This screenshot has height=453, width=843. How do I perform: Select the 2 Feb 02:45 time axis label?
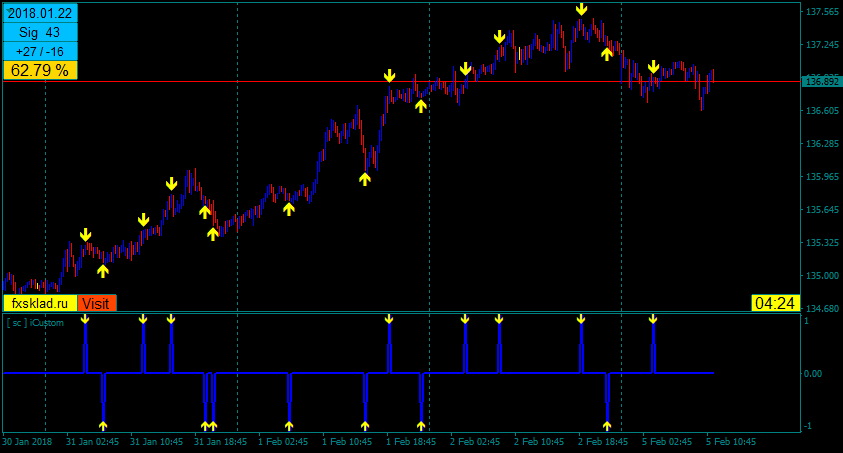tap(475, 442)
